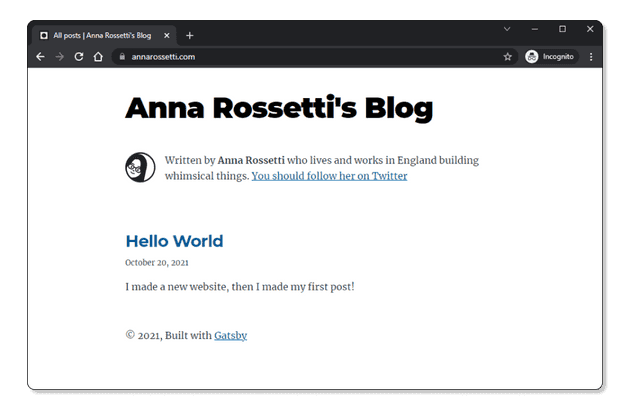The height and width of the screenshot is (410, 630).
Task: Click Anna Rossetti's avatar image
Action: (x=140, y=167)
